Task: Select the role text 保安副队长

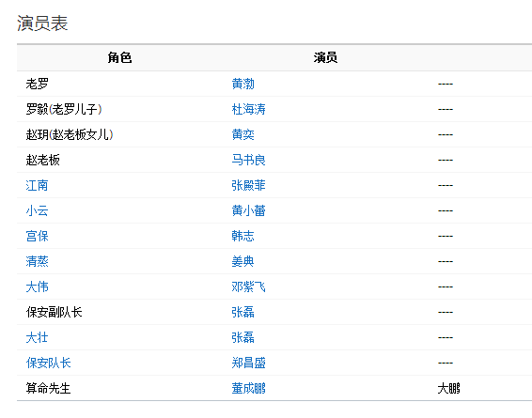Action: [x=54, y=312]
